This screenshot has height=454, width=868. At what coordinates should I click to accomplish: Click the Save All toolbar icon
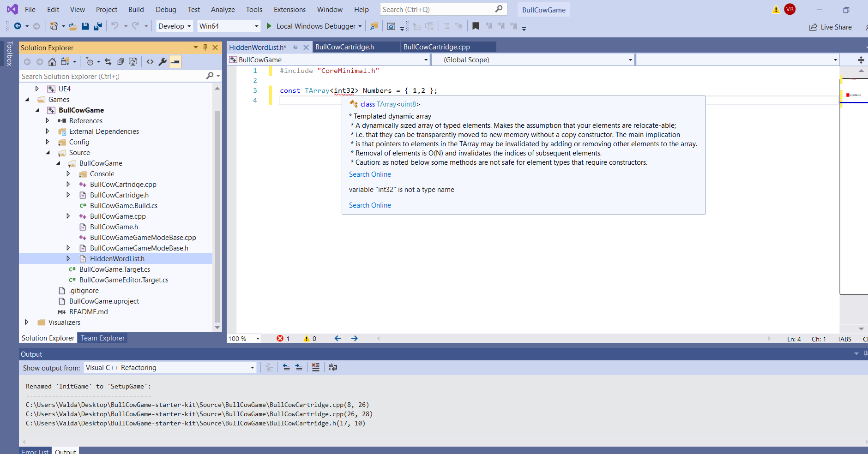tap(98, 26)
